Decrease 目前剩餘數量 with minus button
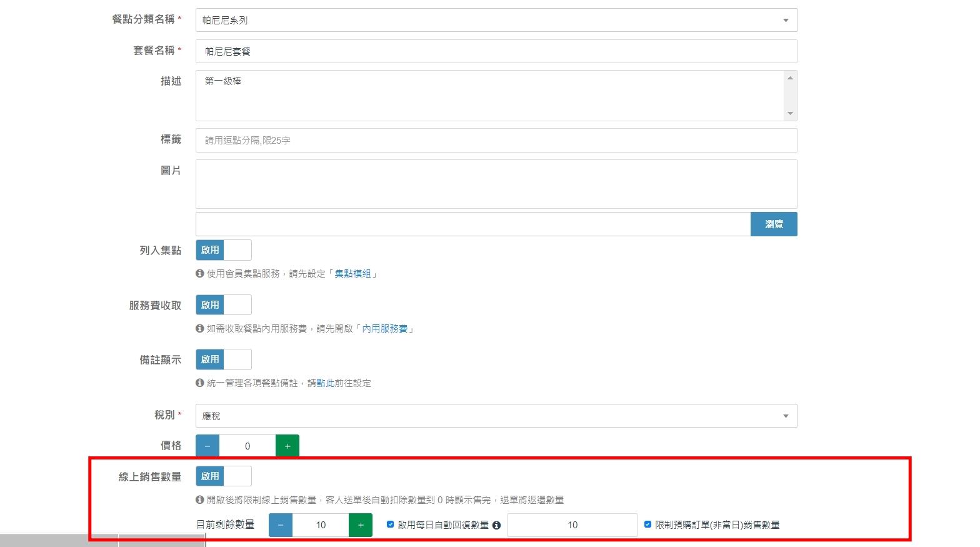Image resolution: width=980 pixels, height=547 pixels. click(281, 525)
